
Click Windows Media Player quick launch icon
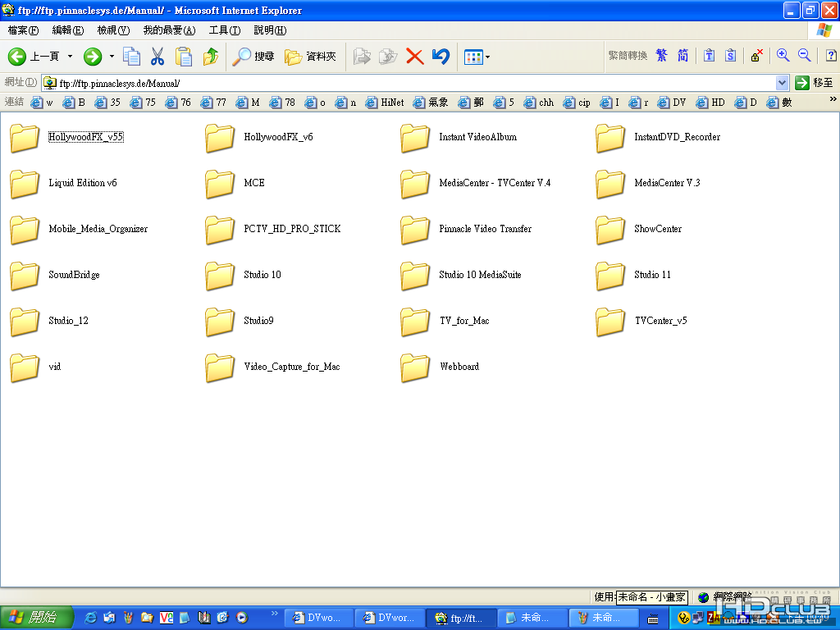(x=242, y=618)
